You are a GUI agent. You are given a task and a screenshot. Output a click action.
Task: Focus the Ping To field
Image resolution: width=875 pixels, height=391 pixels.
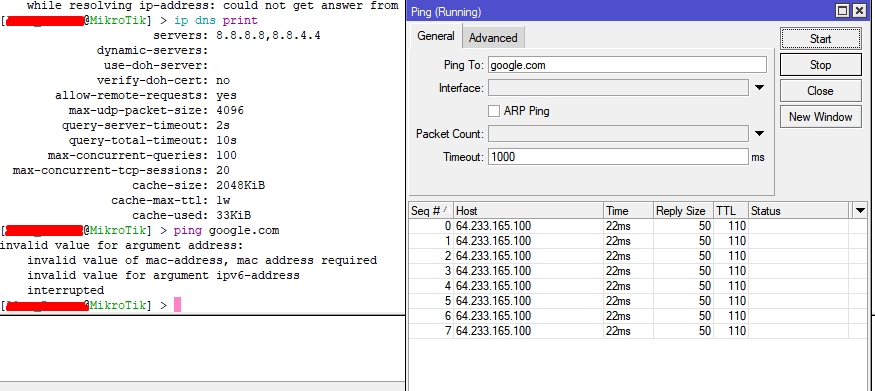point(627,65)
